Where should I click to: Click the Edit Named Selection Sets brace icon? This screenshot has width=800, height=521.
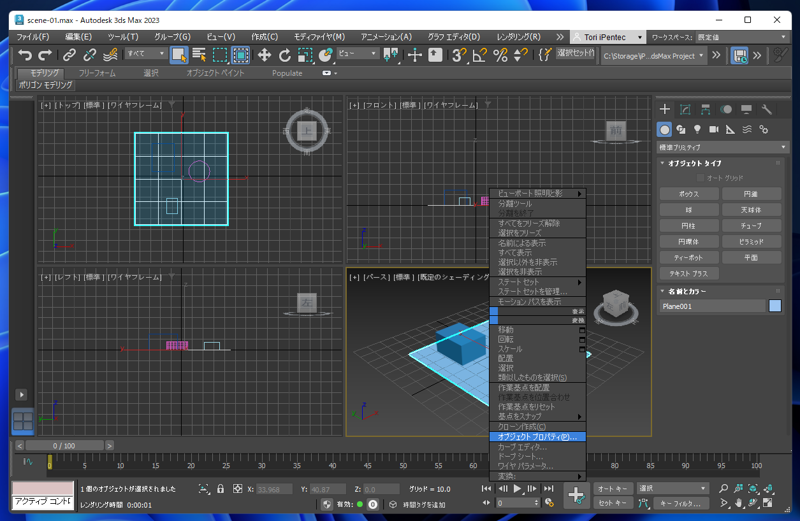coord(544,55)
